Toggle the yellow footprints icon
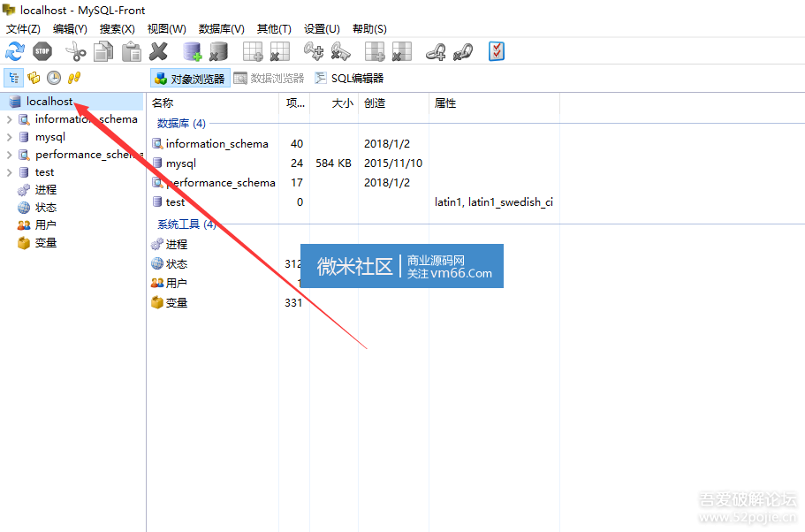The height and width of the screenshot is (532, 805). tap(74, 78)
